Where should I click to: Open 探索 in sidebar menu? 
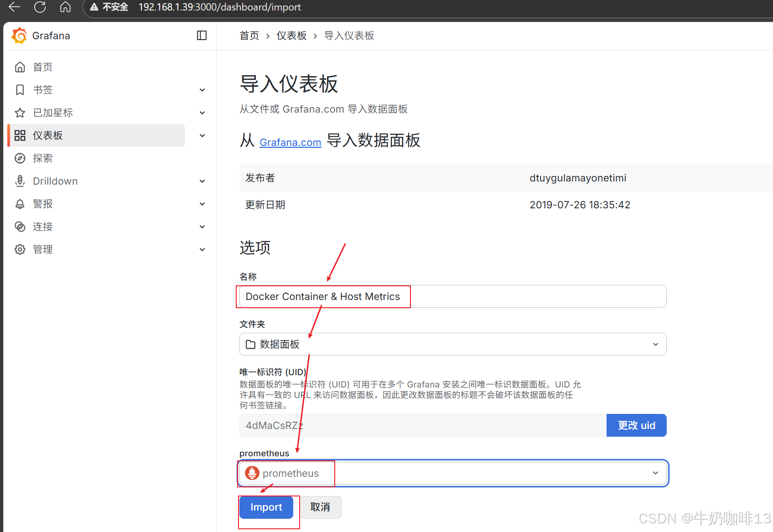pyautogui.click(x=43, y=158)
